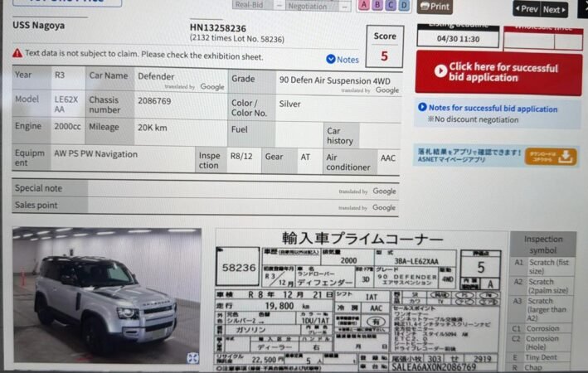Go to the previous lot with Prev

[x=527, y=8]
